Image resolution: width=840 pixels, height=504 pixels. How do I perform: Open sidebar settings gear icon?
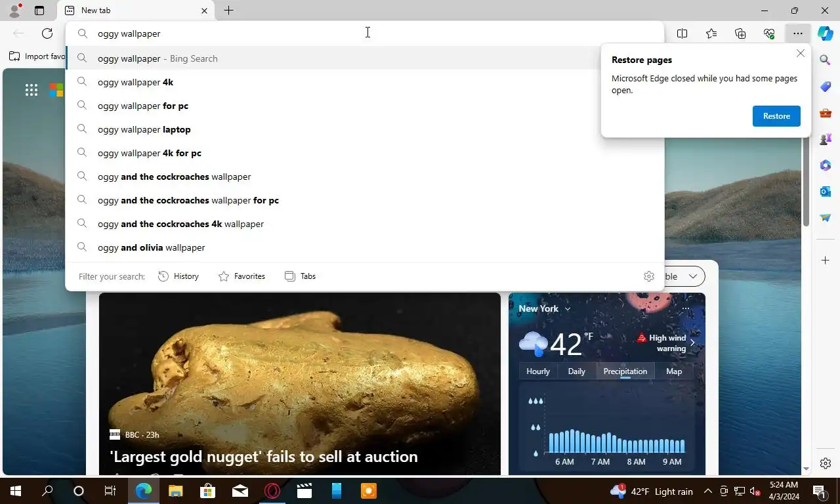(x=826, y=464)
